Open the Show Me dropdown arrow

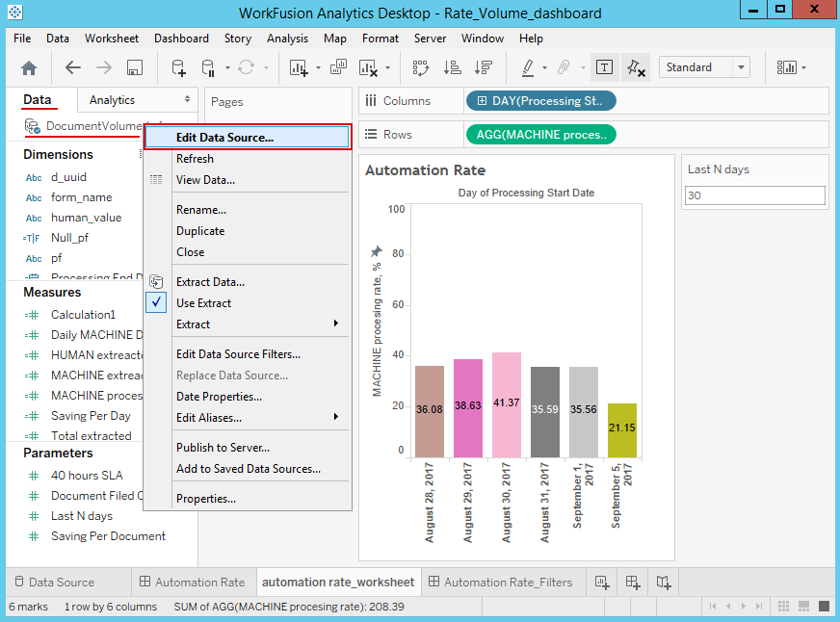pos(803,68)
